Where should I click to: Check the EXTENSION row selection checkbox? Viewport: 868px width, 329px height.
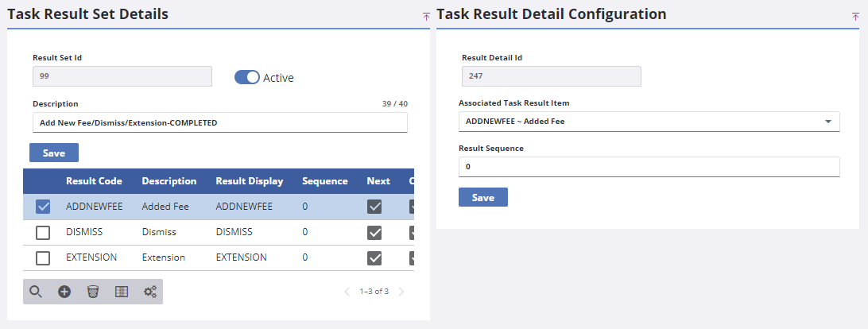[x=44, y=257]
